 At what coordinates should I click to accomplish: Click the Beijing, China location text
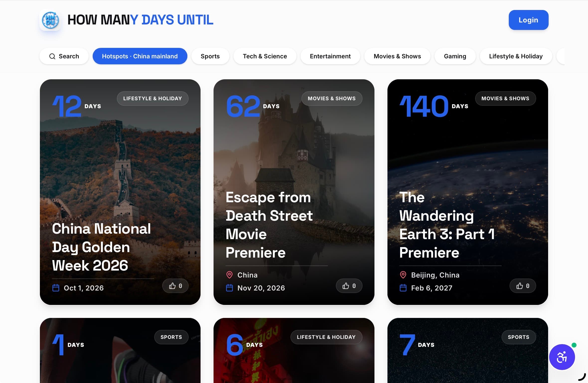(435, 275)
